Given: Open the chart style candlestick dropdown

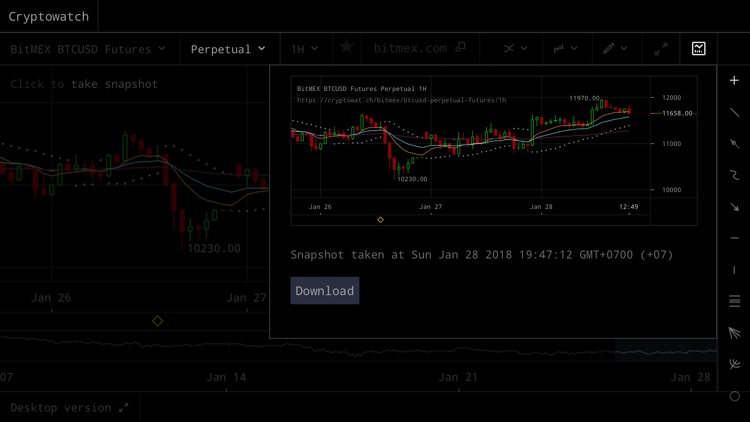Looking at the screenshot, I should coord(565,48).
